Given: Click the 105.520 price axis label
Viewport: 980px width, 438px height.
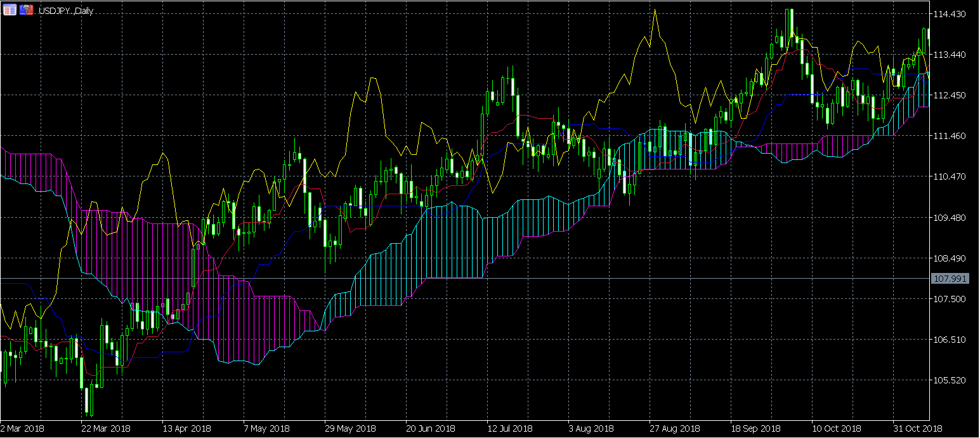Looking at the screenshot, I should pos(950,380).
